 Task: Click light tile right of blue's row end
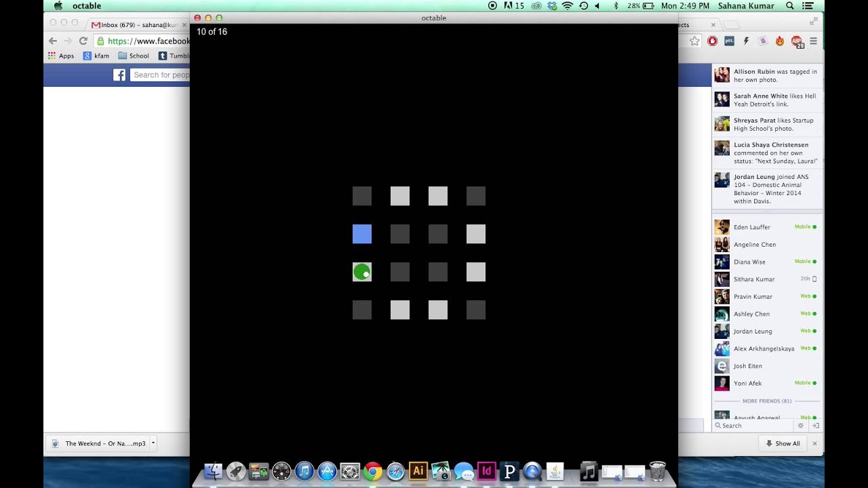[476, 234]
